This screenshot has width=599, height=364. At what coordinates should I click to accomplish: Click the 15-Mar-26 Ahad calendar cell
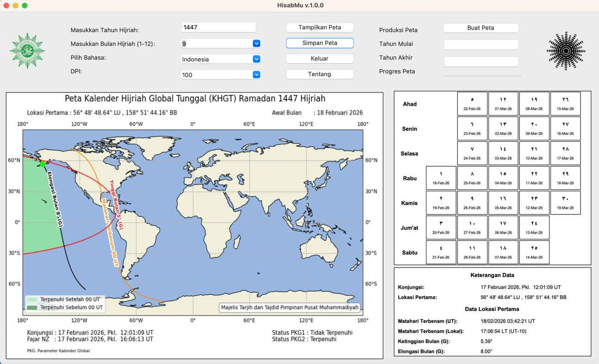[565, 103]
